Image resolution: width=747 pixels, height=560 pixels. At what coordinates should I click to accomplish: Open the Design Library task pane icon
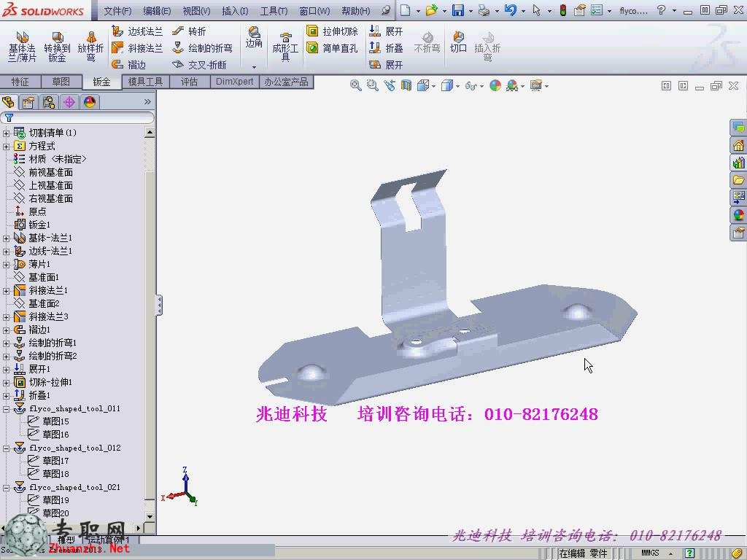(738, 163)
